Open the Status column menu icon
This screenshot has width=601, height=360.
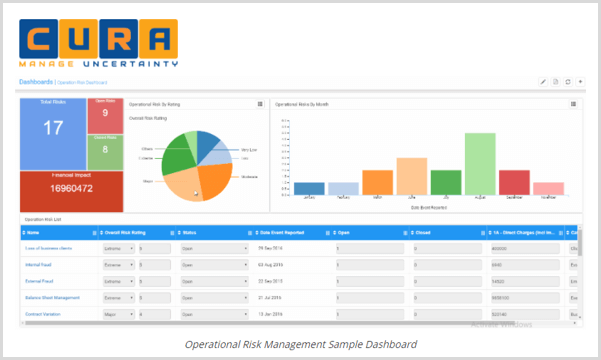click(250, 233)
